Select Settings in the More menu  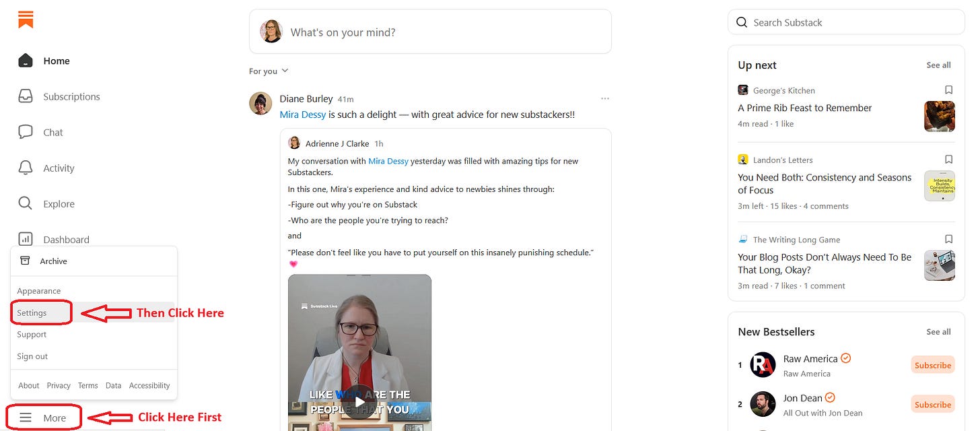(32, 312)
